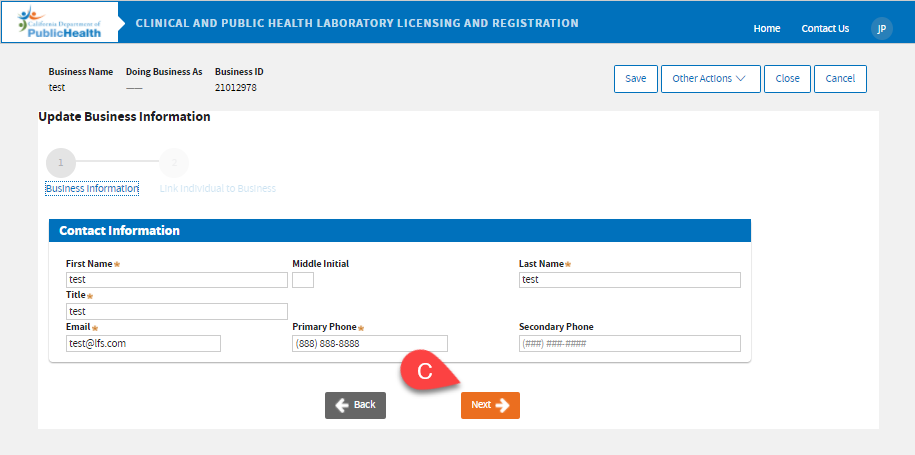915x455 pixels.
Task: Expand the Other Actions dropdown
Action: pyautogui.click(x=710, y=79)
